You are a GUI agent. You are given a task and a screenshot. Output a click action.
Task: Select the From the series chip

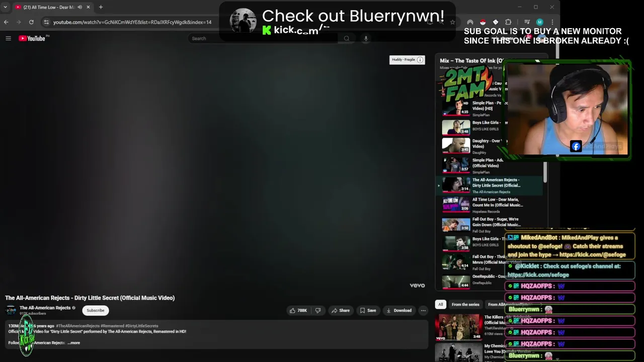click(x=465, y=304)
